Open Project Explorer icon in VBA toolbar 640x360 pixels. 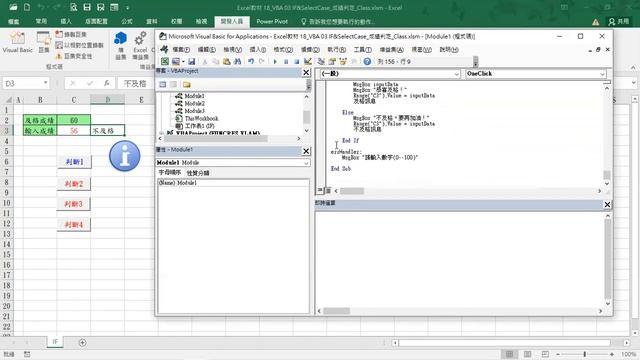click(x=321, y=62)
